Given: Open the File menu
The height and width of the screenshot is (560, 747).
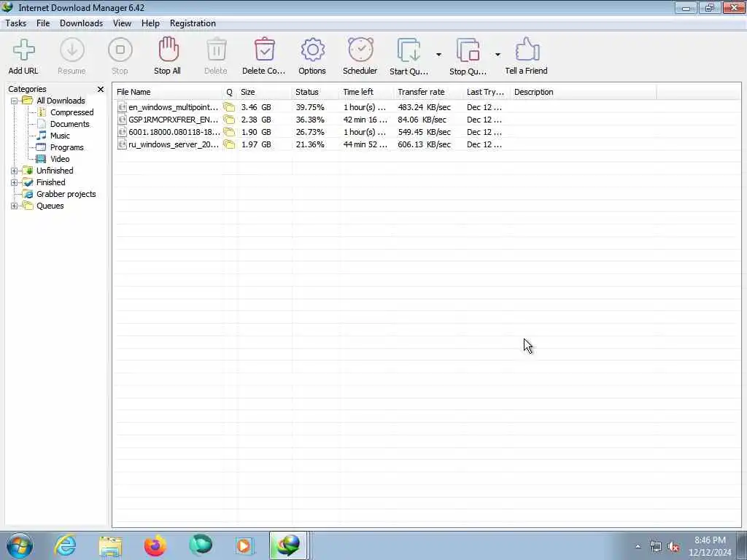Looking at the screenshot, I should pos(43,23).
